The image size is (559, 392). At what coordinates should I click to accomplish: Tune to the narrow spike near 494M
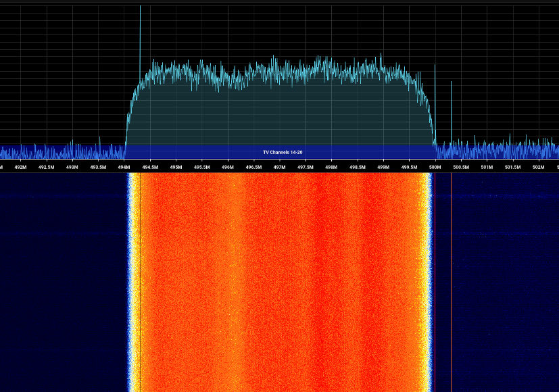tap(140, 41)
